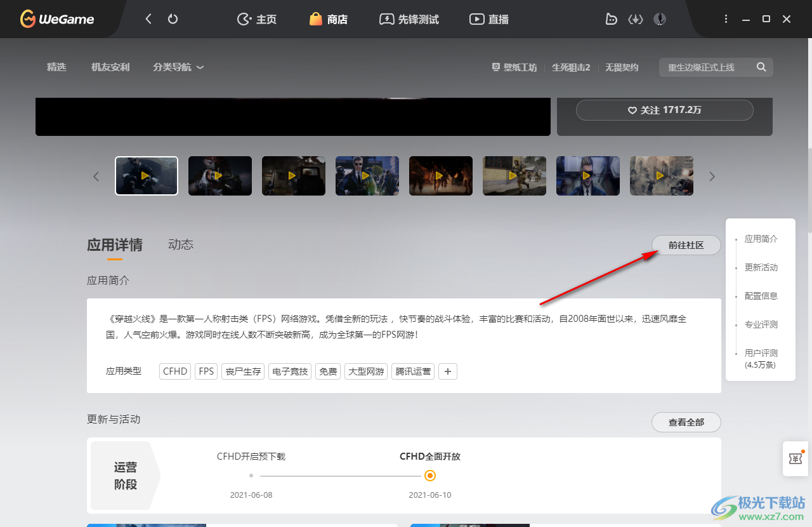The width and height of the screenshot is (812, 527).
Task: Select the CFHD全面开放 timeline marker
Action: (x=430, y=476)
